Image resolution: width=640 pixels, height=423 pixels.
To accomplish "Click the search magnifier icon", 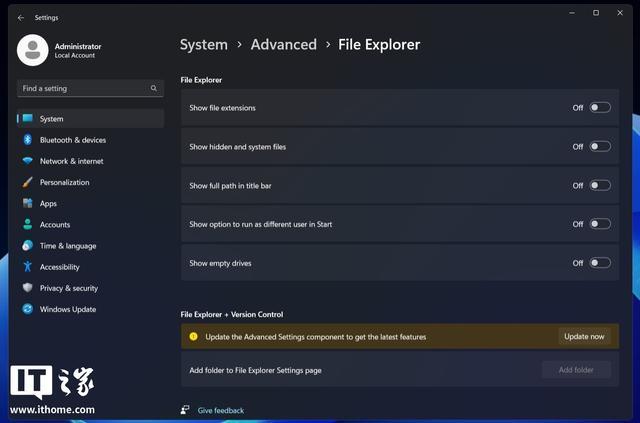I will click(154, 88).
